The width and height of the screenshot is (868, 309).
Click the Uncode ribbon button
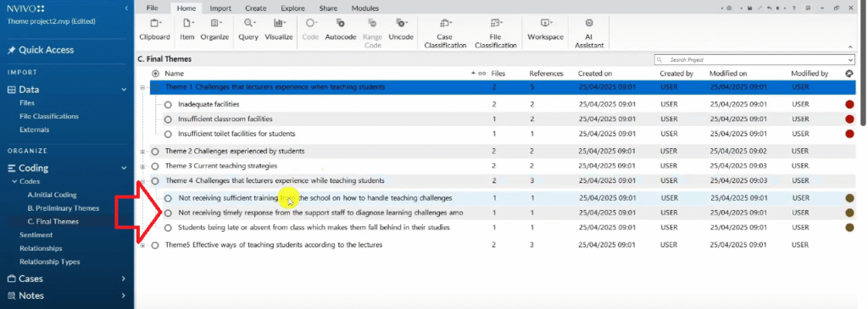[x=401, y=30]
